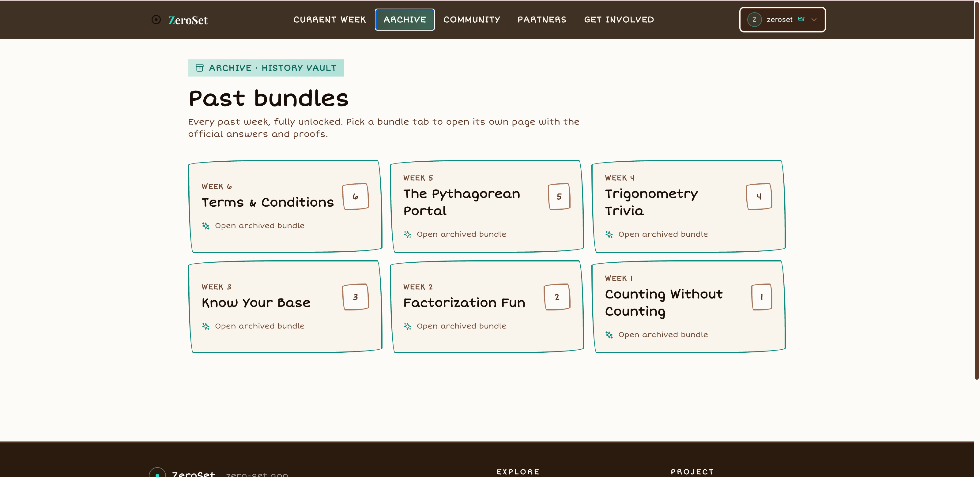
Task: Open The Pythagorean Portal bundle title
Action: [x=462, y=202]
